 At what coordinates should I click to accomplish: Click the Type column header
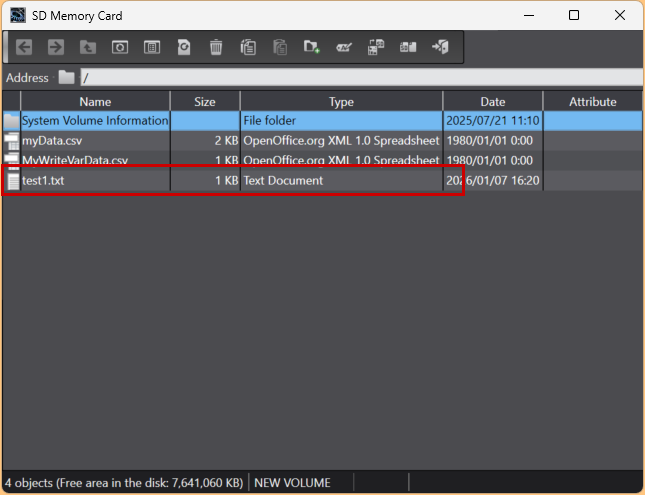[x=341, y=101]
